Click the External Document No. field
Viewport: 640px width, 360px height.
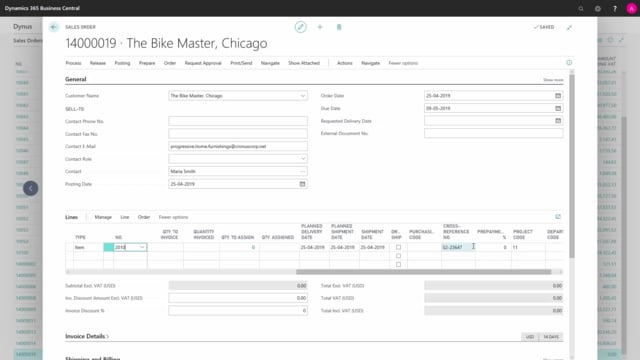pyautogui.click(x=493, y=133)
